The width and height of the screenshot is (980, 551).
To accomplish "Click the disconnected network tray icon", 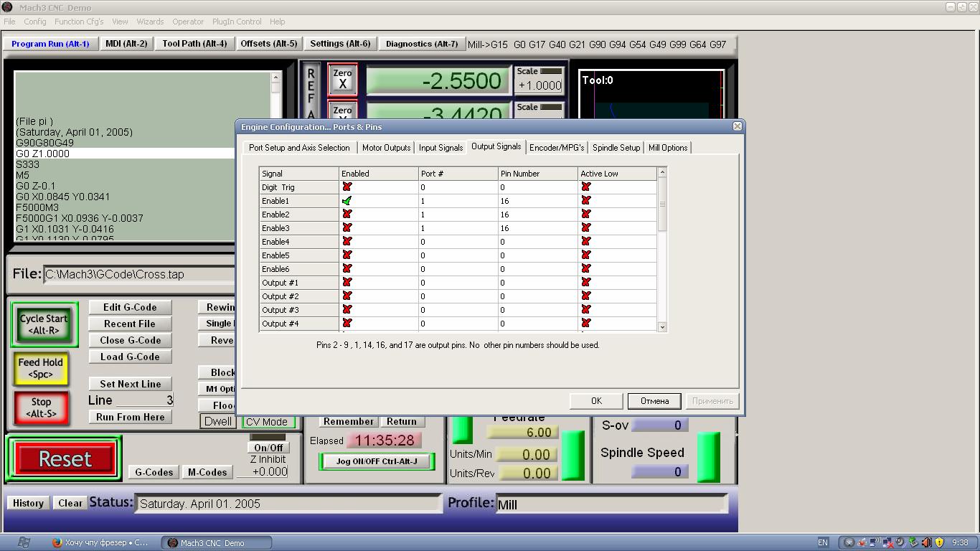I will click(887, 543).
